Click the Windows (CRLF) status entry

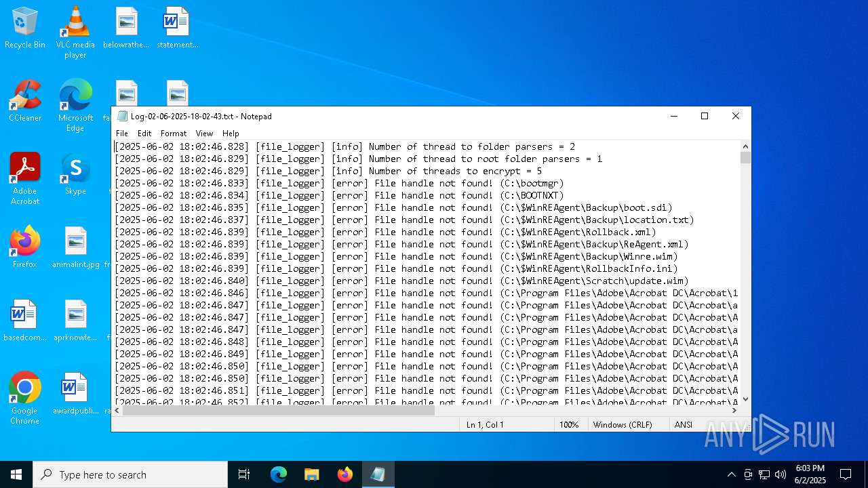coord(623,425)
